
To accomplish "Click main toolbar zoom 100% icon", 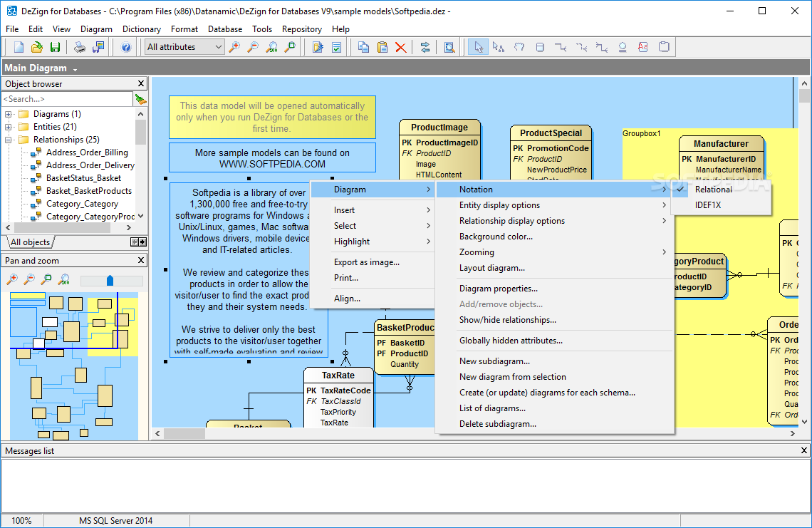I will [272, 47].
